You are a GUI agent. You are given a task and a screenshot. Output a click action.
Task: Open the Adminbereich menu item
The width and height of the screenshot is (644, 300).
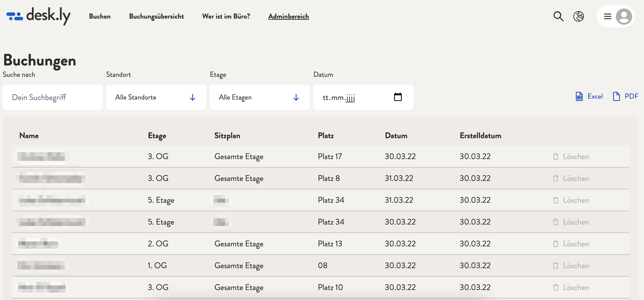tap(289, 16)
